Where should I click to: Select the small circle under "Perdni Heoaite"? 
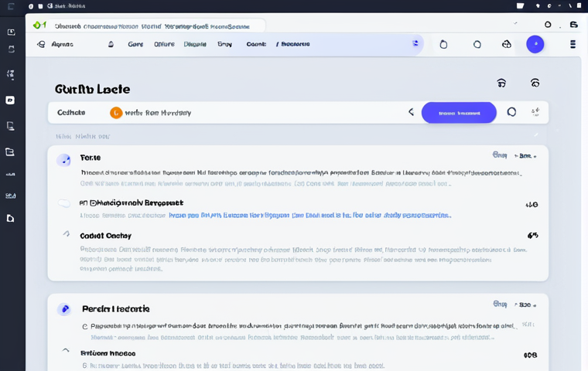click(84, 327)
